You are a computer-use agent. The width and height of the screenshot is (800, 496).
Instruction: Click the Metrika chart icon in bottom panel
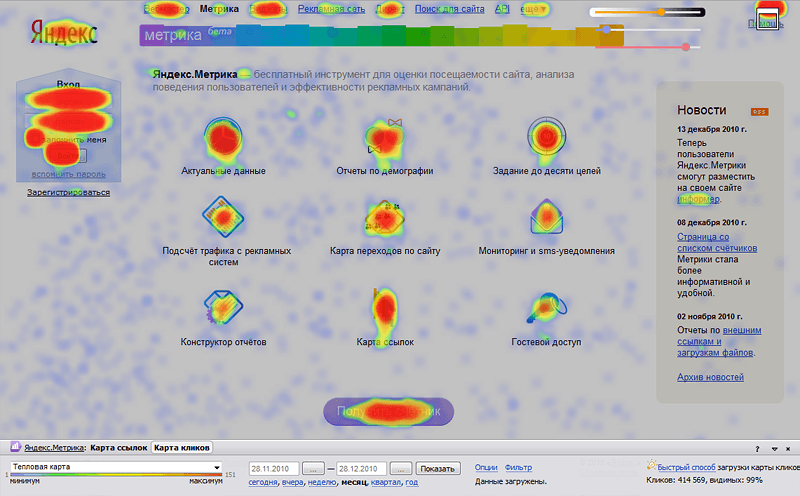point(15,447)
